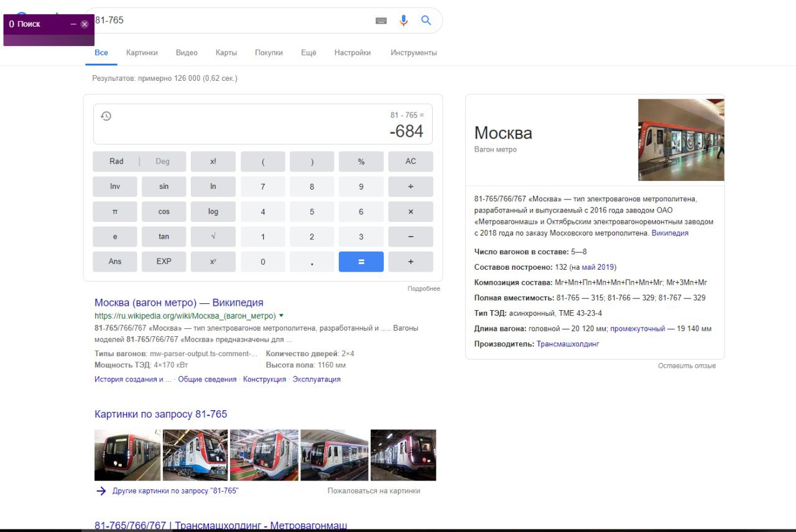Open the metro train photo in knowledge panel
The height and width of the screenshot is (532, 796).
click(x=681, y=140)
